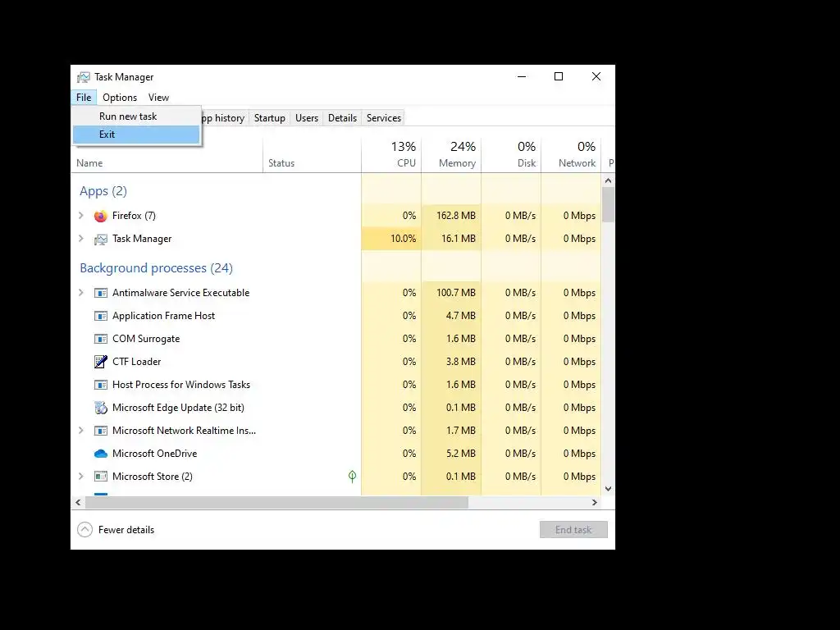Click the horizontal scrollbar thumb
The width and height of the screenshot is (840, 630).
(x=277, y=503)
